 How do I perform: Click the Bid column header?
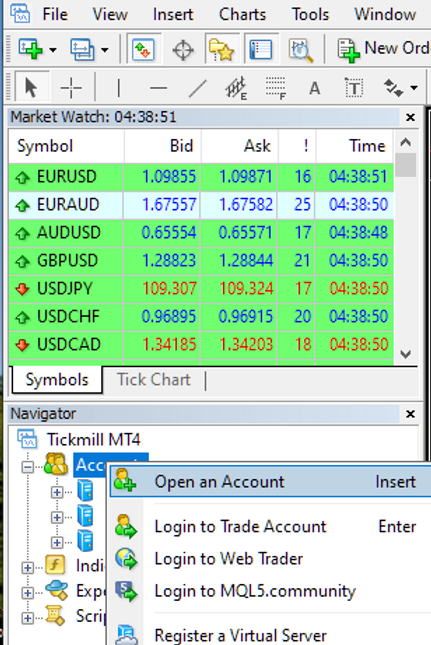[162, 146]
